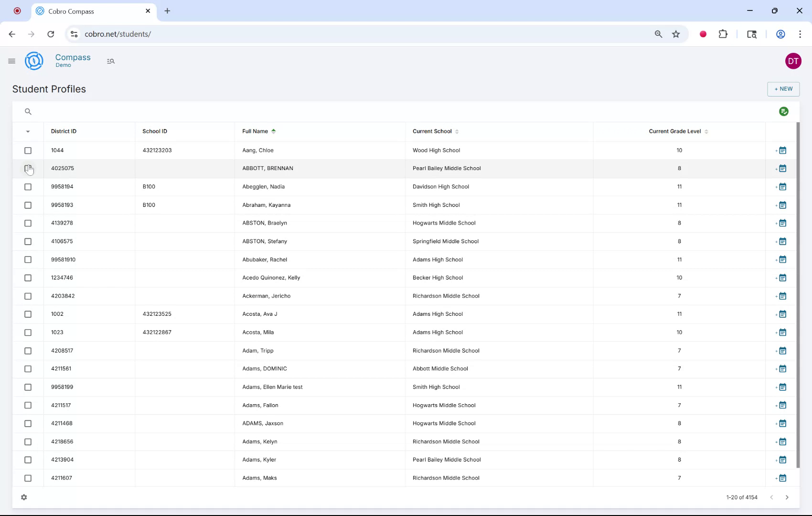Screen dimensions: 812x516
Task: Go to next page of students
Action: tap(787, 497)
